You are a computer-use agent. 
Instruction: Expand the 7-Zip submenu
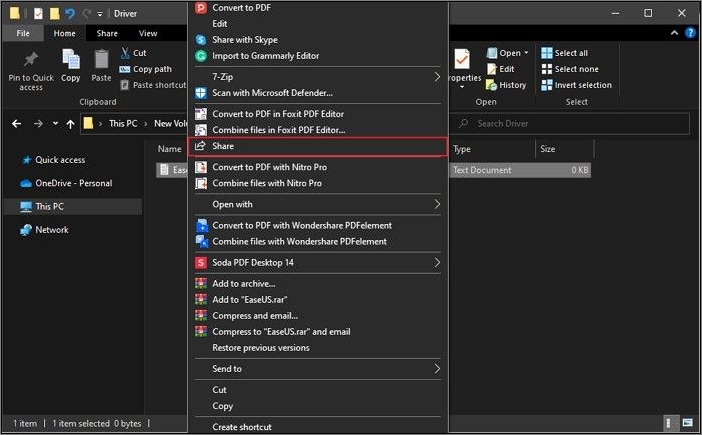437,77
